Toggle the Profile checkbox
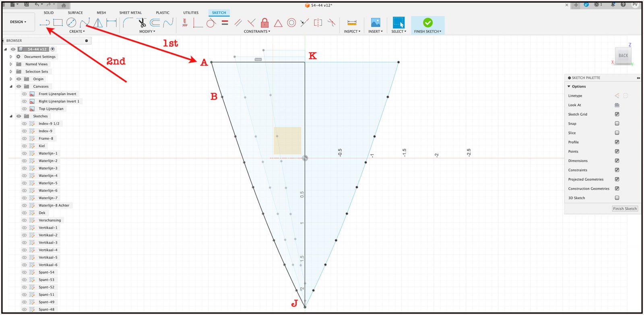 click(x=617, y=142)
